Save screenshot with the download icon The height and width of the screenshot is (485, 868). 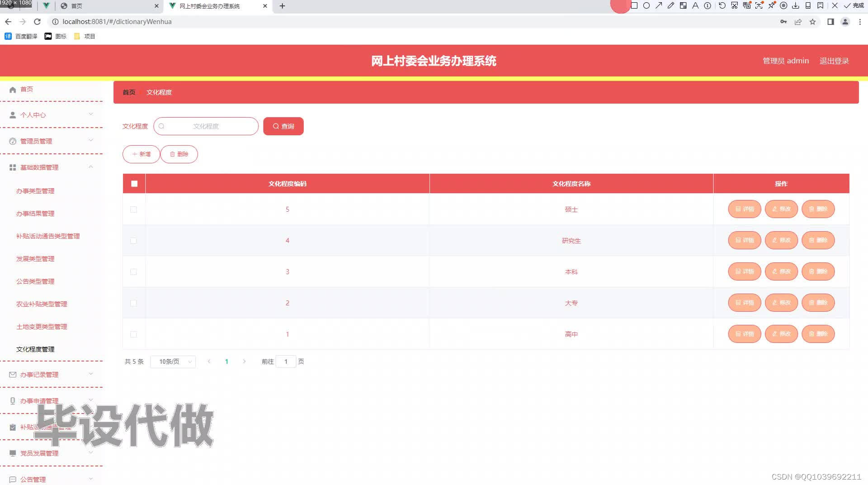pyautogui.click(x=796, y=6)
